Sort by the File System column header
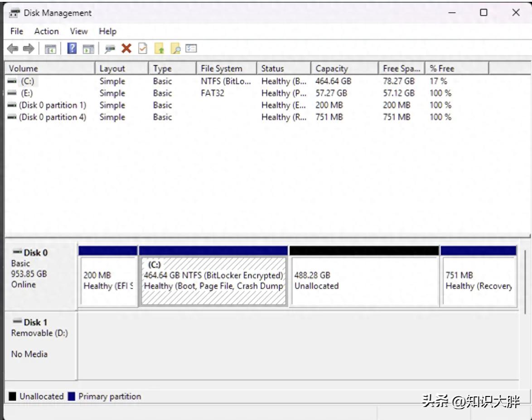Screen dimensions: 532x420 (x=226, y=68)
